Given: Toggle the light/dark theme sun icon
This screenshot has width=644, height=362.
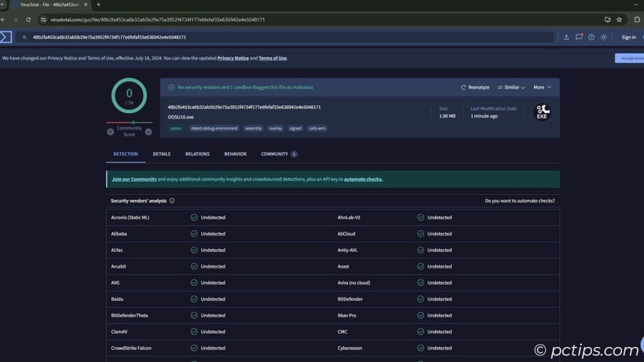Looking at the screenshot, I should [x=604, y=37].
